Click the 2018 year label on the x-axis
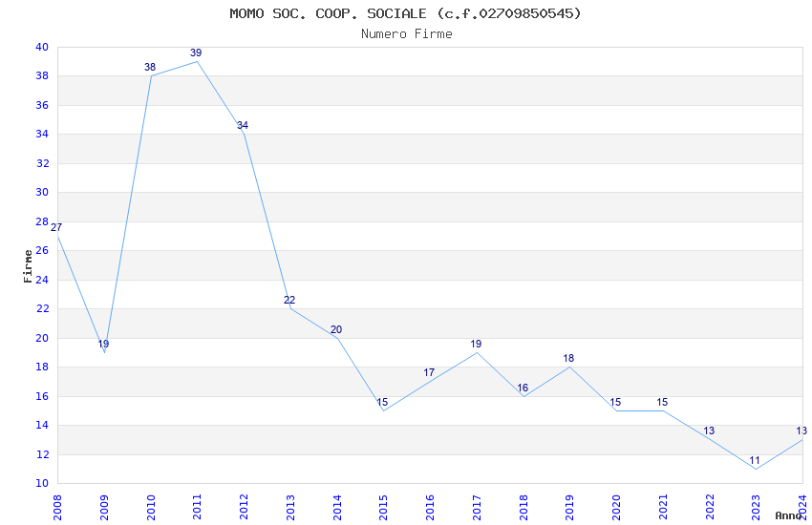The height and width of the screenshot is (525, 812). click(524, 507)
